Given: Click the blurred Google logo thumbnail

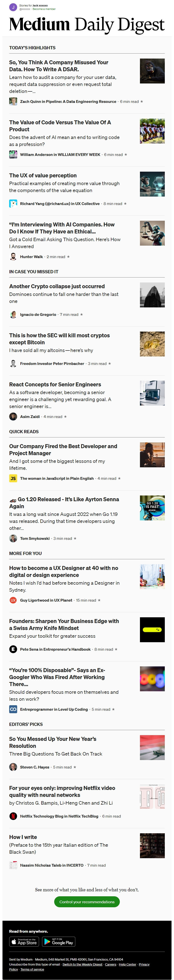Looking at the screenshot, I should [x=152, y=679].
